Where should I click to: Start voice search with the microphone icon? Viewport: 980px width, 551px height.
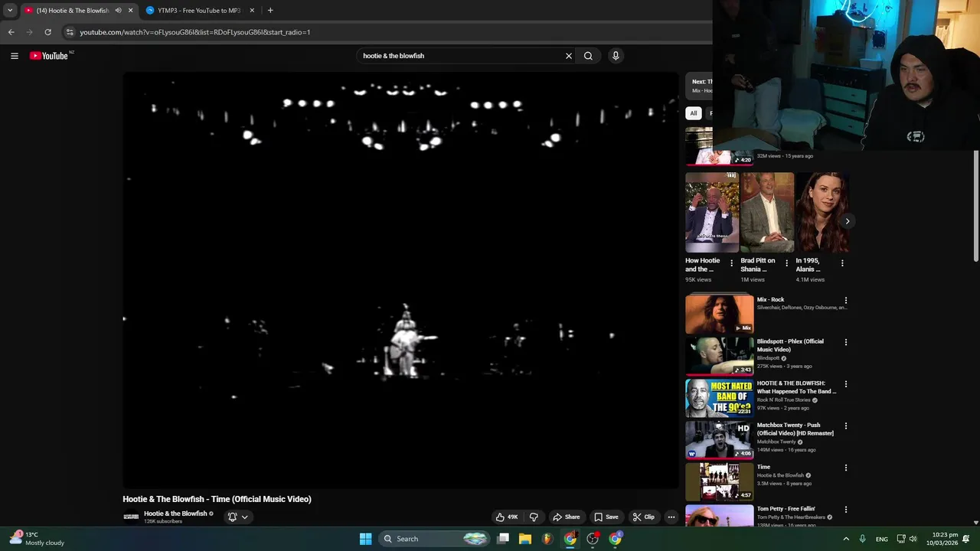coord(616,56)
